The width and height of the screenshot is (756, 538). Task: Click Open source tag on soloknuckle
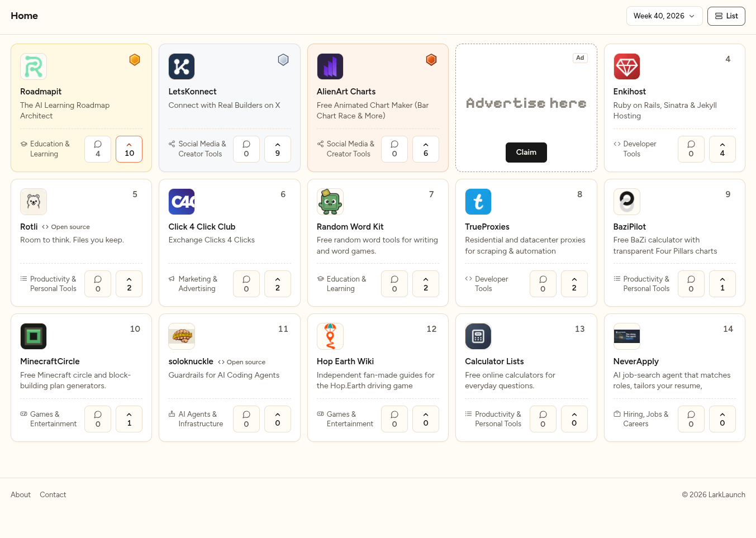pos(242,362)
